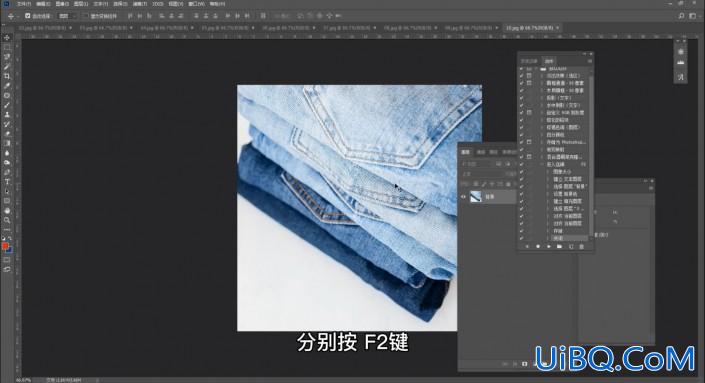This screenshot has width=705, height=383.
Task: Select the Clone Stamp tool
Action: click(x=7, y=114)
